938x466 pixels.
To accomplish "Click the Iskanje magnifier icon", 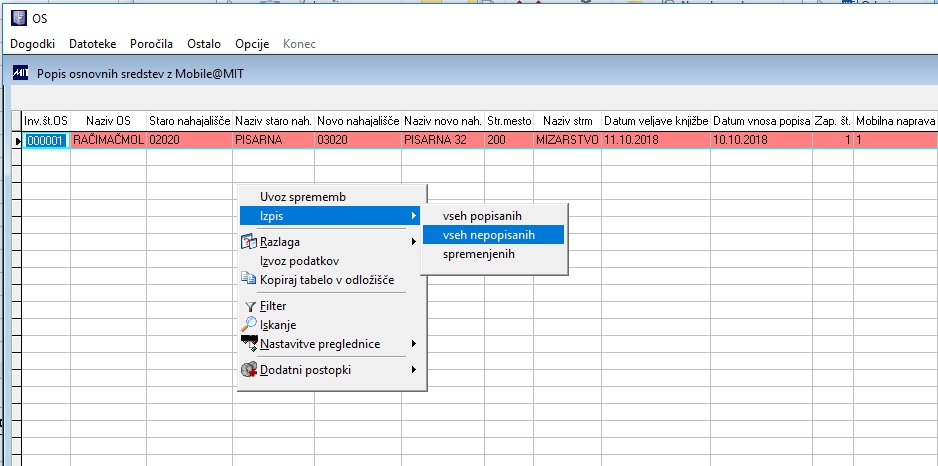I will pyautogui.click(x=248, y=324).
